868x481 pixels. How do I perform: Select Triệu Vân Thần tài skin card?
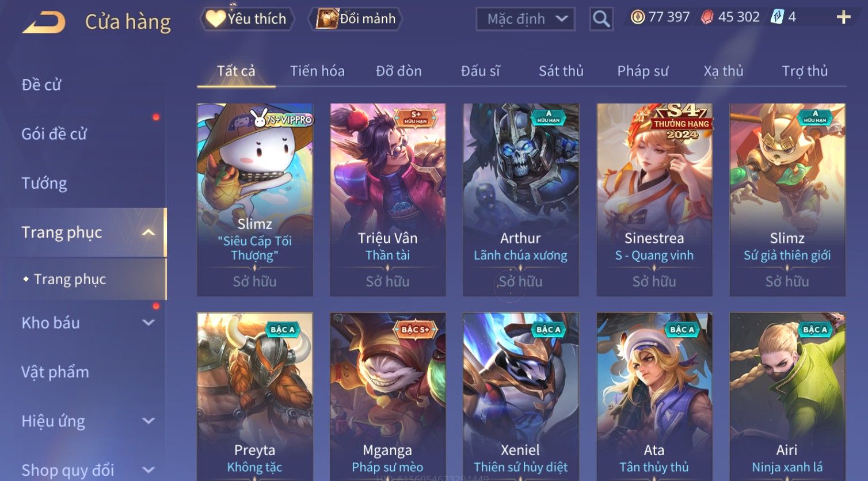click(x=387, y=200)
